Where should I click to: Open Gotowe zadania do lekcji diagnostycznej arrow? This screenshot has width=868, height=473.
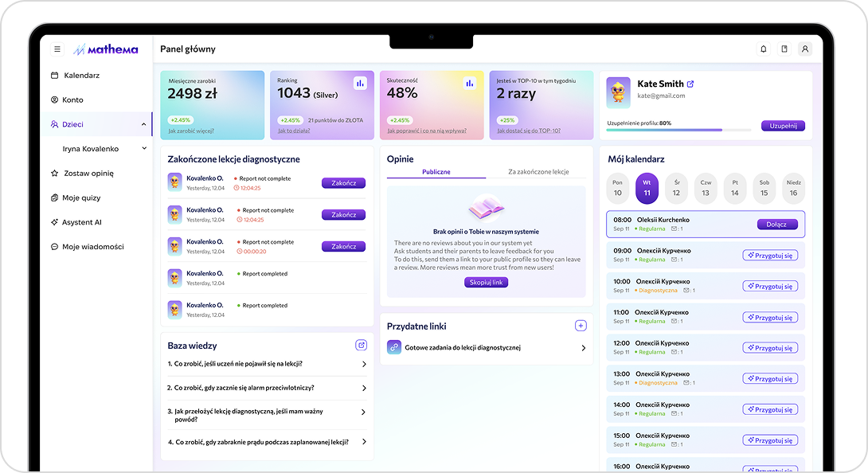click(584, 348)
